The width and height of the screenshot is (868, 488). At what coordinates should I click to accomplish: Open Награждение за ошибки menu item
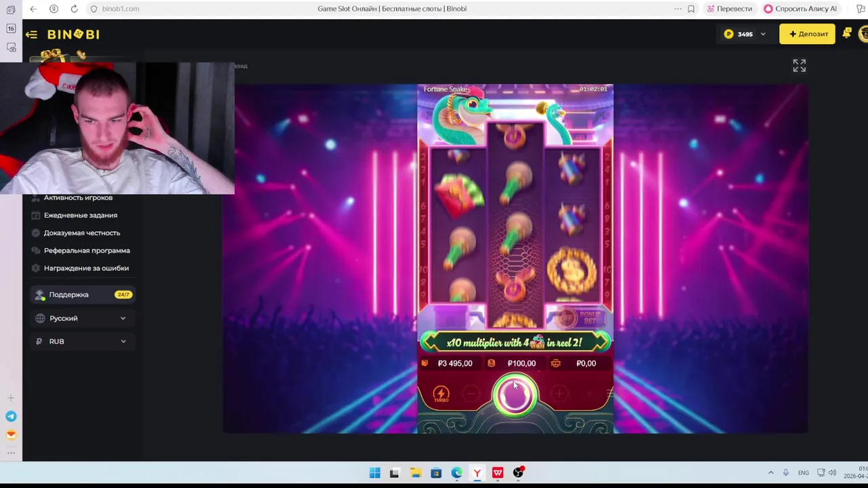85,268
